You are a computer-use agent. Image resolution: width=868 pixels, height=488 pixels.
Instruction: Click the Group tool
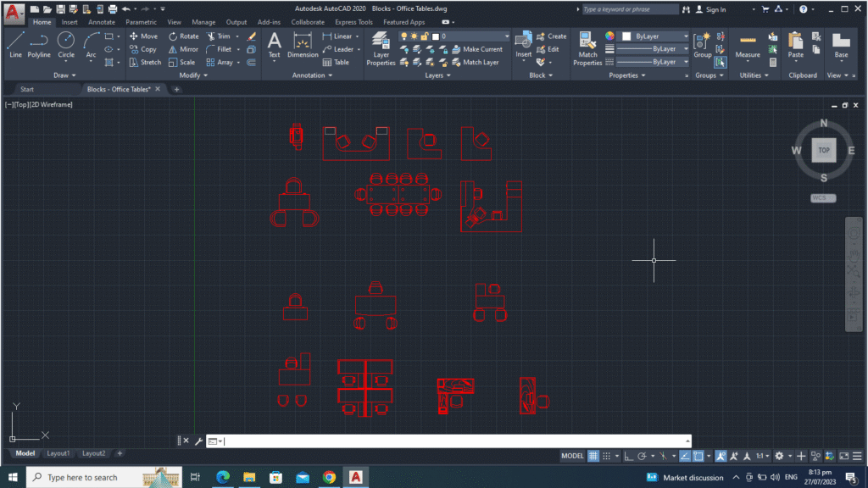(x=703, y=44)
